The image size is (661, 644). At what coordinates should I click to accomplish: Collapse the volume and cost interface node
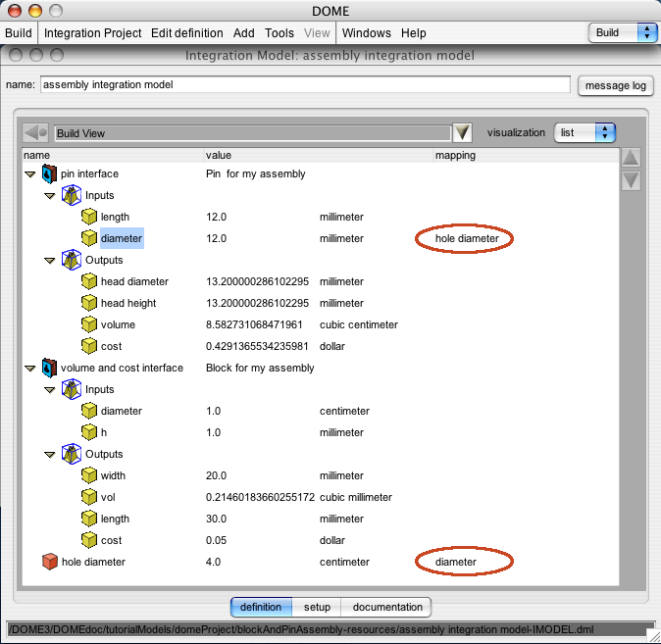[30, 369]
